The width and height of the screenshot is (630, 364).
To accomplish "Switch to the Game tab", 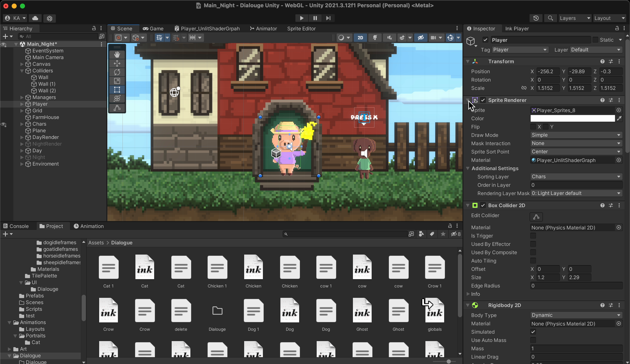I will [153, 29].
